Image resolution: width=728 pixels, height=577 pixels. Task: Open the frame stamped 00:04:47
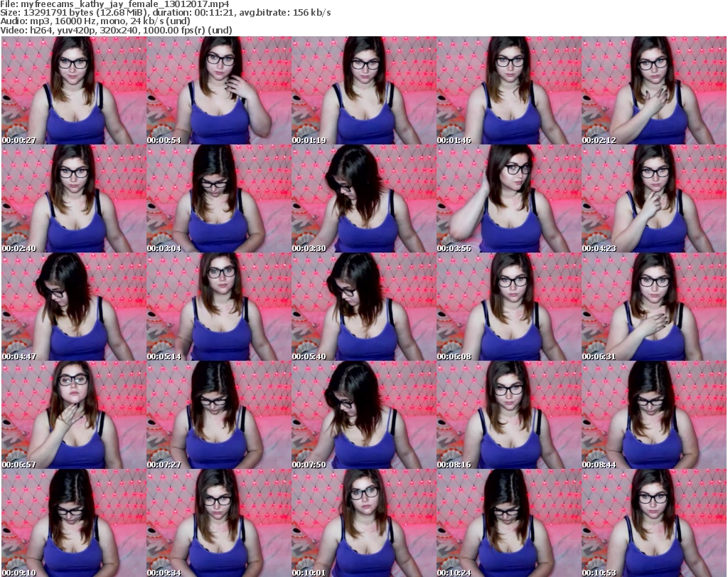(x=74, y=307)
